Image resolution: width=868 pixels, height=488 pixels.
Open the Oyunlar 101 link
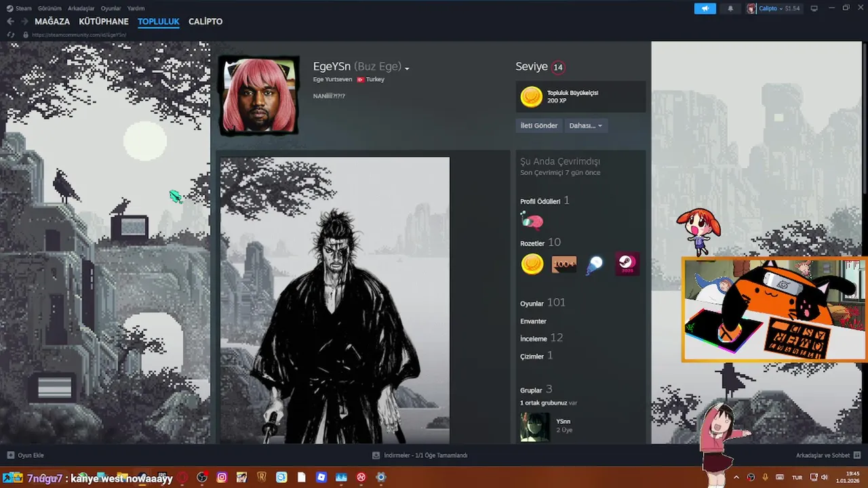pos(542,303)
